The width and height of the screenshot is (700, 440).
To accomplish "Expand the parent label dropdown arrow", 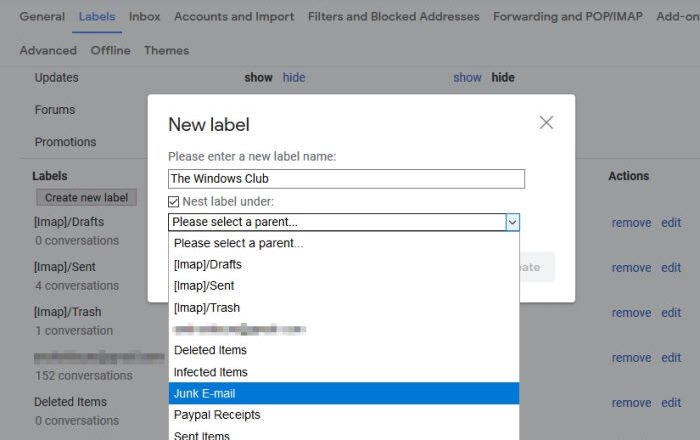I will [x=512, y=222].
